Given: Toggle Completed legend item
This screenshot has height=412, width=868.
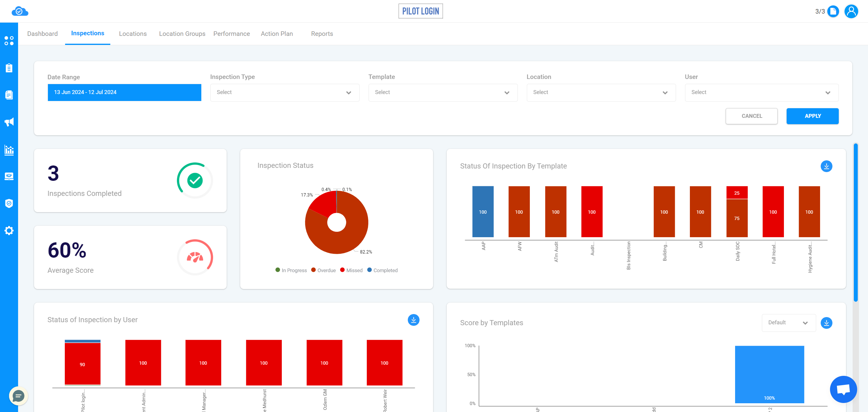Looking at the screenshot, I should (382, 270).
